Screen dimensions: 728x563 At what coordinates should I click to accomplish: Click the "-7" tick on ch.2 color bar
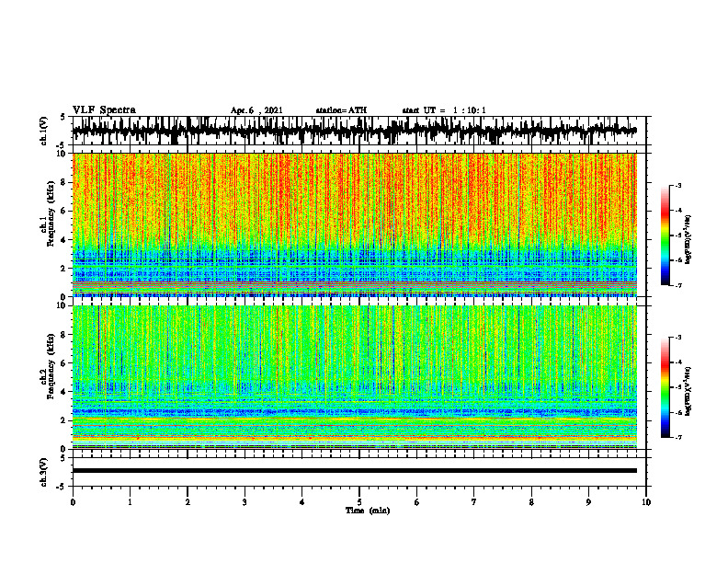point(677,437)
